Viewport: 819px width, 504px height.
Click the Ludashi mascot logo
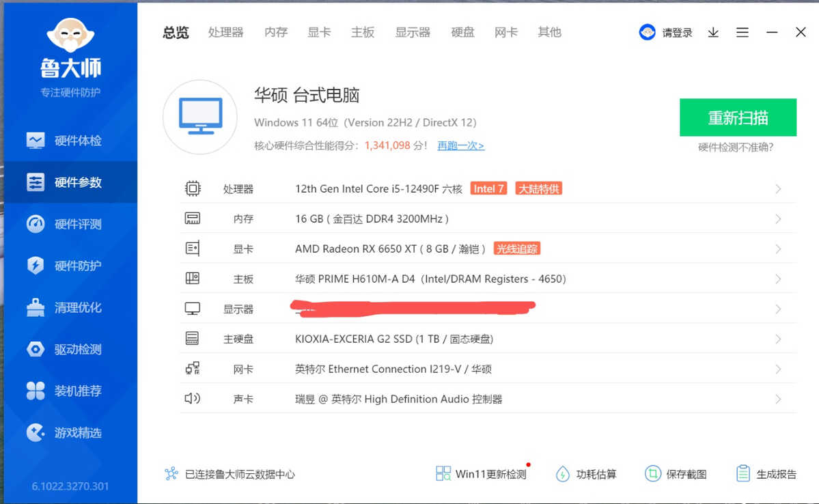point(70,34)
